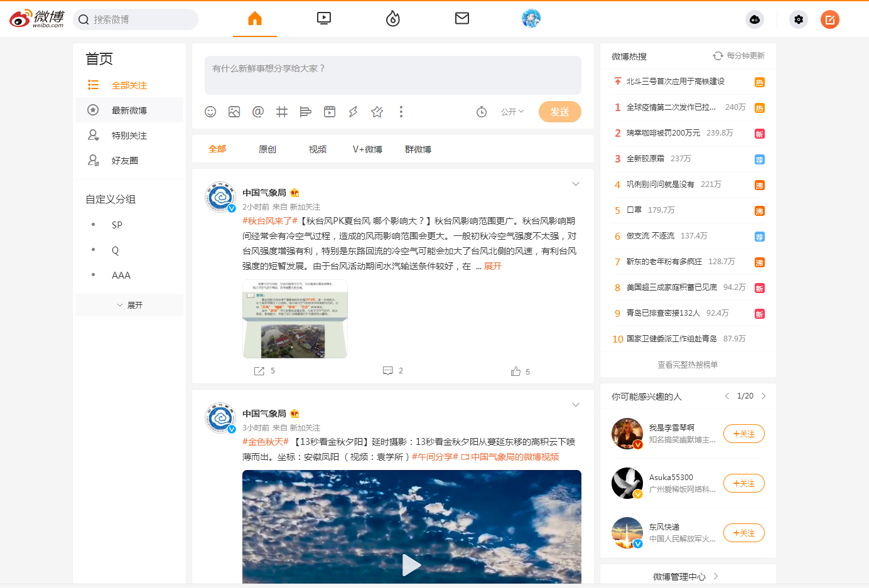Click the lightning bolt composer icon
The height and width of the screenshot is (588, 869).
pyautogui.click(x=354, y=112)
